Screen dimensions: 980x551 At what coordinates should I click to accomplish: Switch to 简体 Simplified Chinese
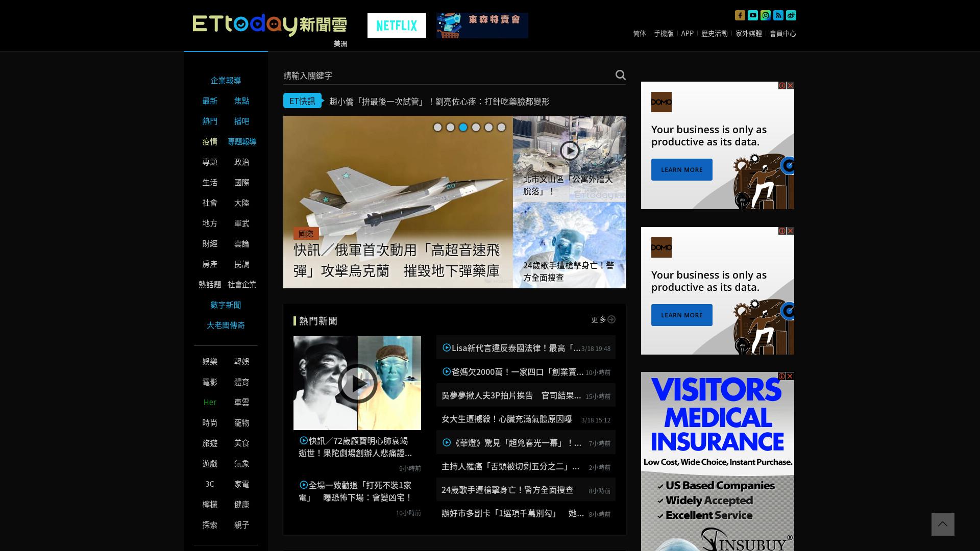pos(640,33)
